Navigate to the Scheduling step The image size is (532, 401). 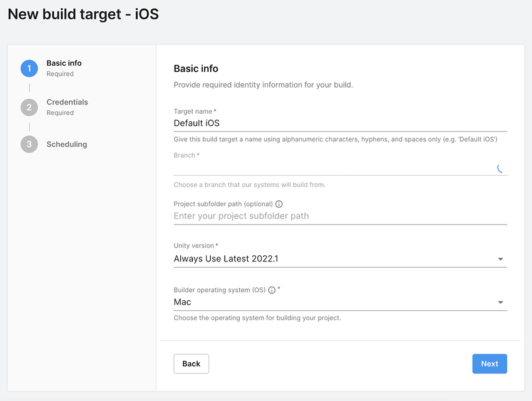click(x=66, y=145)
